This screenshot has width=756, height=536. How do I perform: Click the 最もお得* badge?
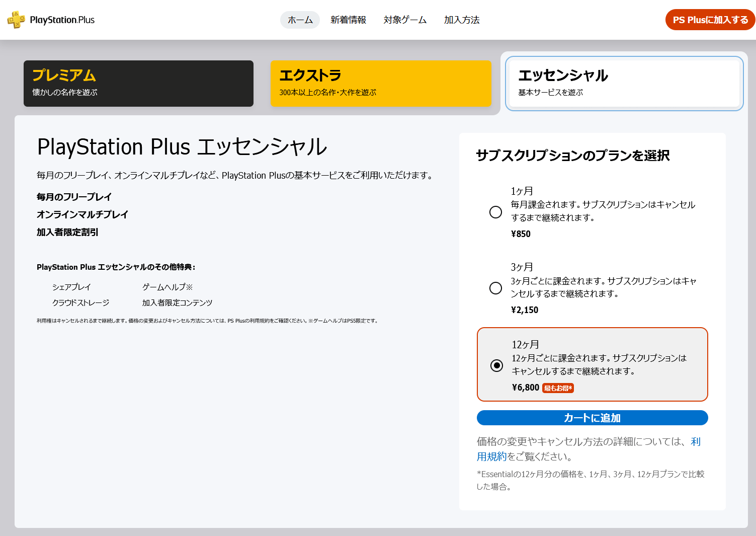558,388
